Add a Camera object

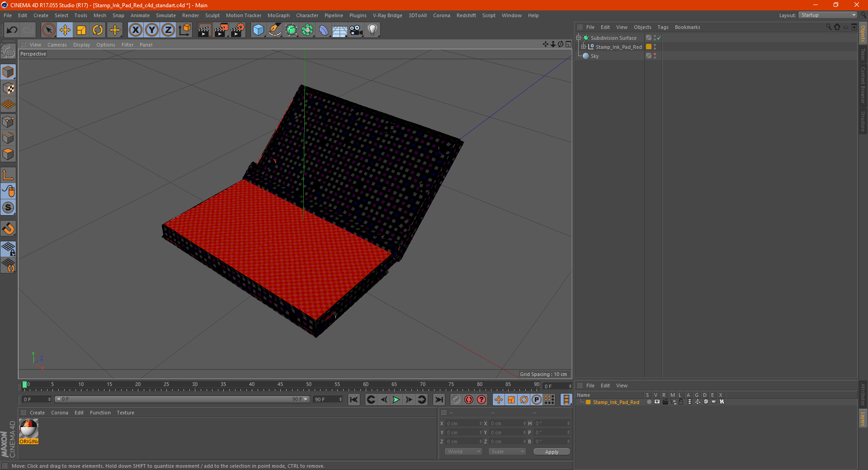tap(356, 30)
